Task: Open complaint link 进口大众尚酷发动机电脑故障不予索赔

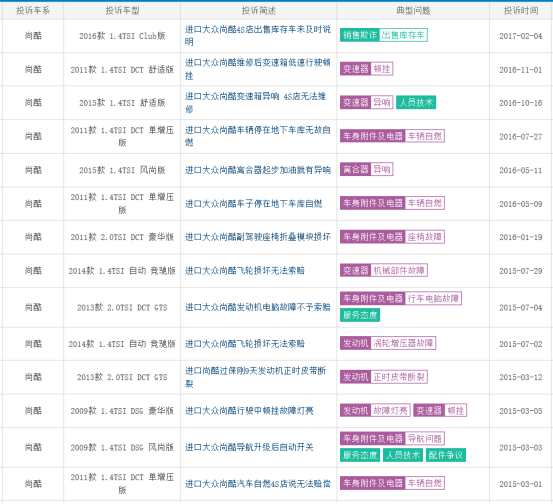Action: click(x=258, y=307)
